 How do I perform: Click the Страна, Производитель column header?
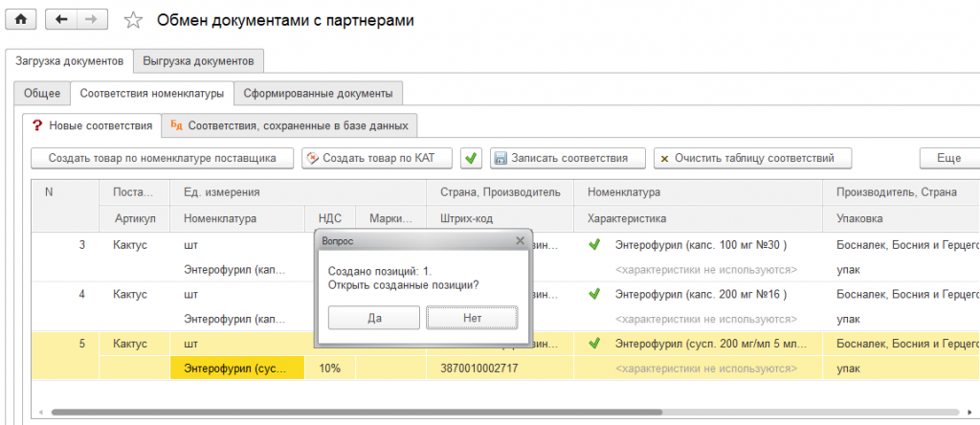click(500, 192)
